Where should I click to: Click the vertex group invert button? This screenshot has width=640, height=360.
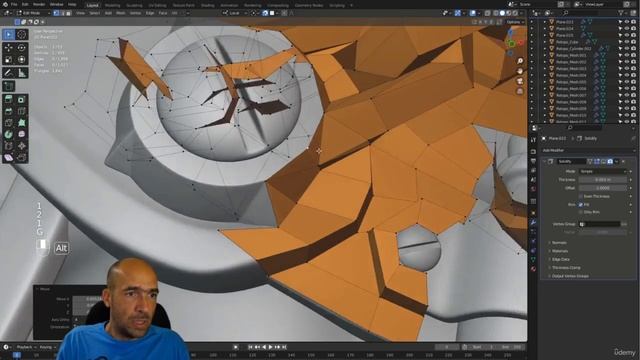[624, 224]
